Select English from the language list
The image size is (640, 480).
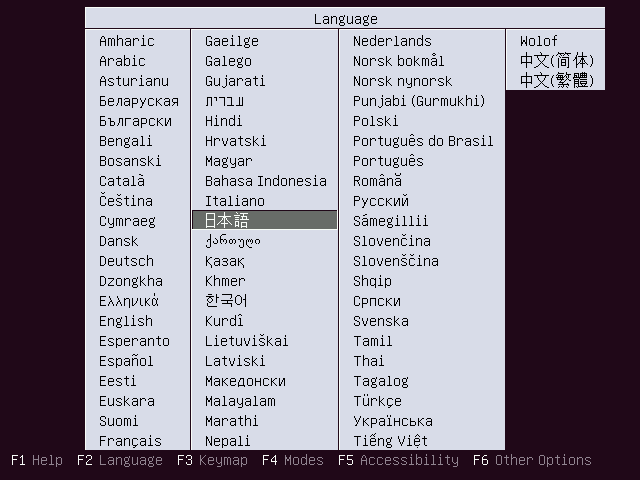click(126, 321)
